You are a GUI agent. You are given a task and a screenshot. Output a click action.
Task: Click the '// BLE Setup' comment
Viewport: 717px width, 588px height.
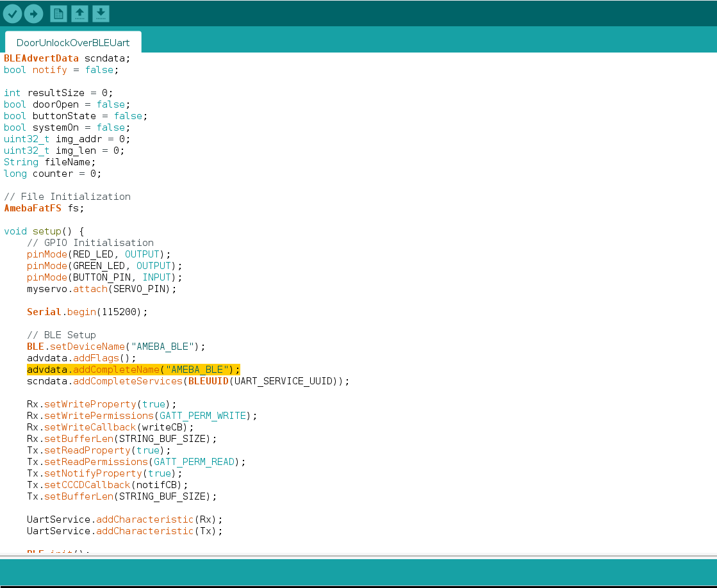coord(62,335)
